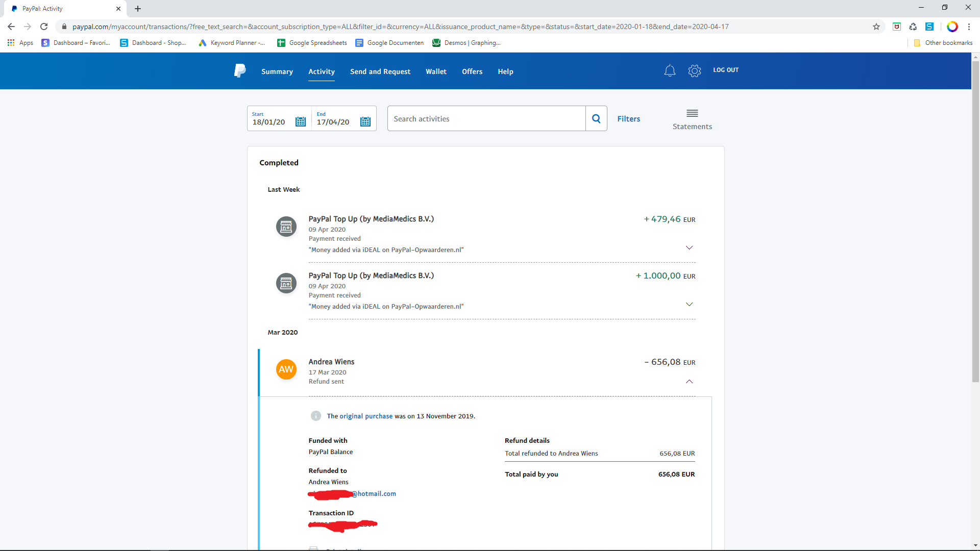Viewport: 980px width, 551px height.
Task: Open Desmos Graphing bookmark
Action: tap(467, 43)
